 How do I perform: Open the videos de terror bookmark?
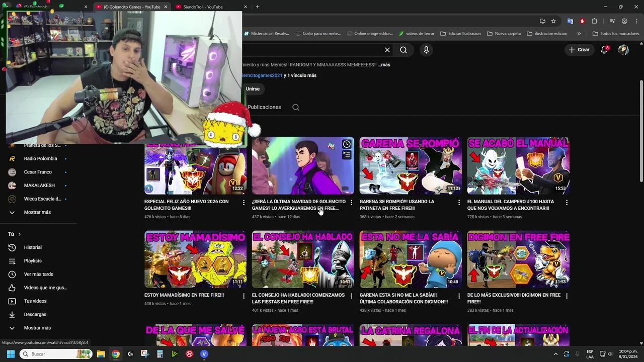(x=416, y=34)
